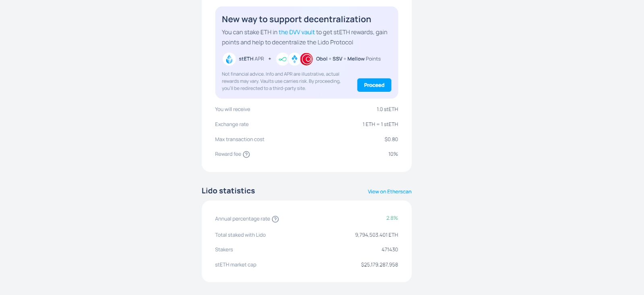Click the blue SSV diamond icon

[x=295, y=59]
